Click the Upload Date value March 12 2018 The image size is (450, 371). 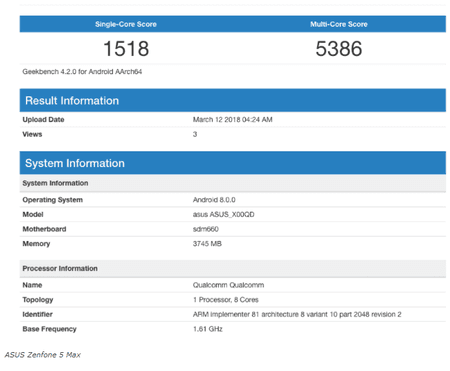coord(232,120)
